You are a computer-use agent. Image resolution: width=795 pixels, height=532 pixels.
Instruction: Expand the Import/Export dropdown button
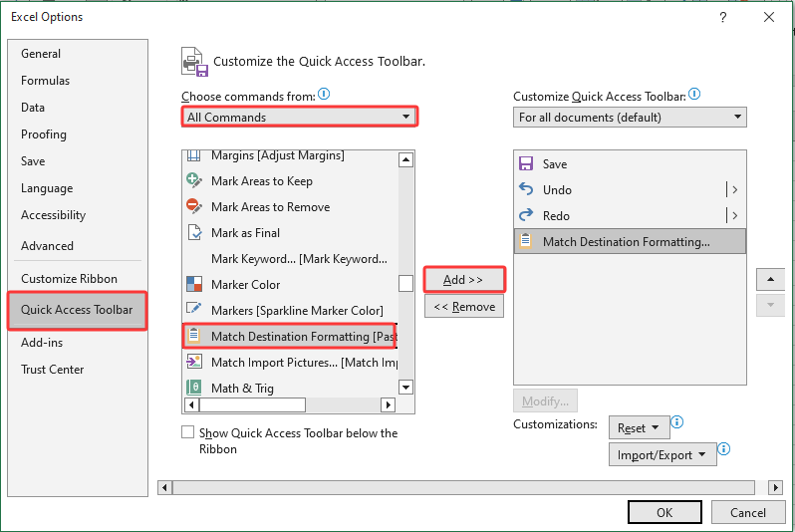click(662, 455)
